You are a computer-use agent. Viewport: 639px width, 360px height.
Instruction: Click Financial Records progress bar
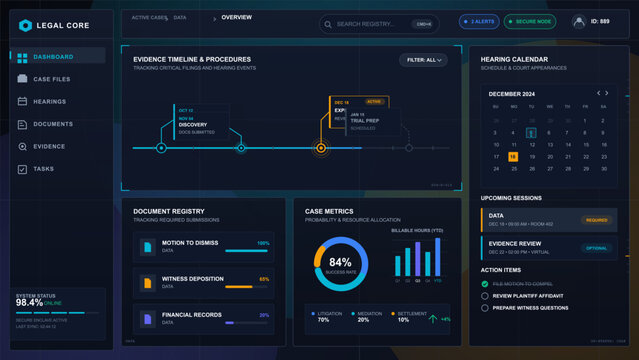[x=247, y=323]
